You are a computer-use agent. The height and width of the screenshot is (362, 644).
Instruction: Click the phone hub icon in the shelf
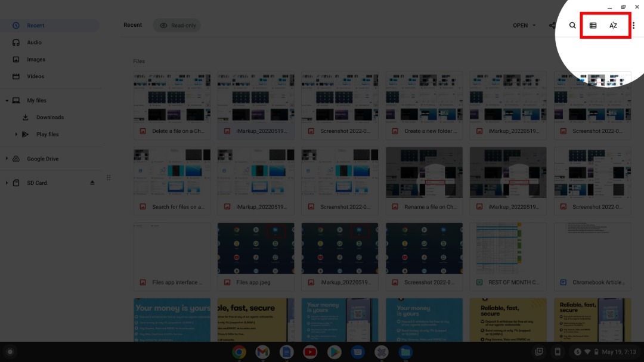(558, 352)
